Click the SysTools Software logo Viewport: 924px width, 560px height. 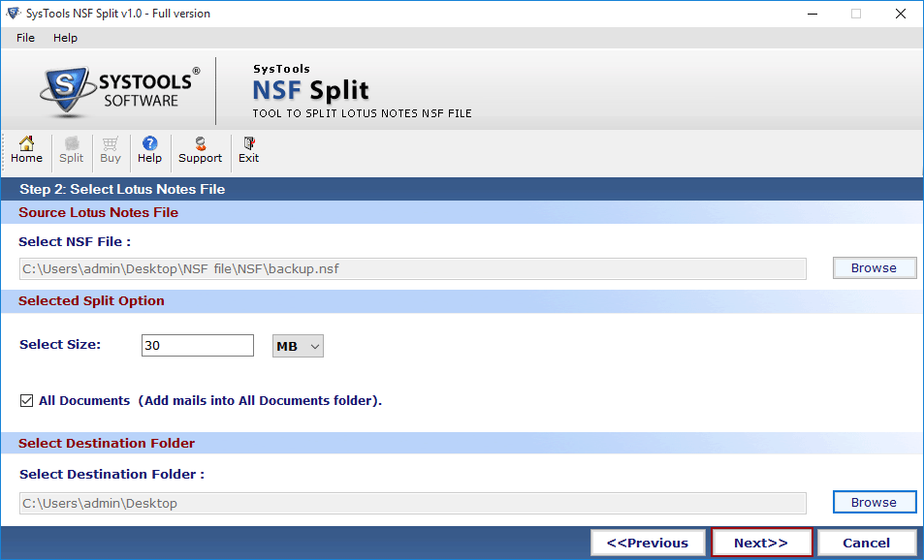coord(120,90)
